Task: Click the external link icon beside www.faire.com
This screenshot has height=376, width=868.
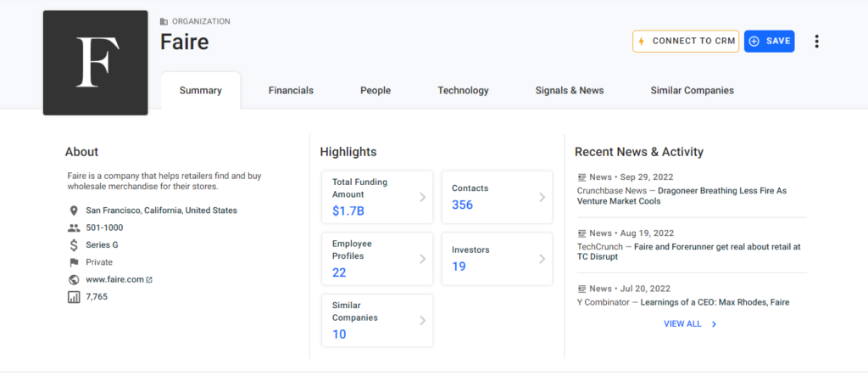Action: pyautogui.click(x=149, y=280)
